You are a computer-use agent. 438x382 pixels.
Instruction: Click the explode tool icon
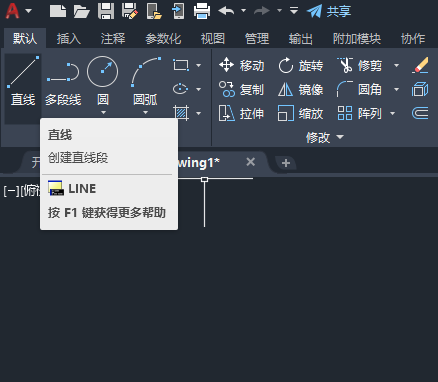pos(420,89)
